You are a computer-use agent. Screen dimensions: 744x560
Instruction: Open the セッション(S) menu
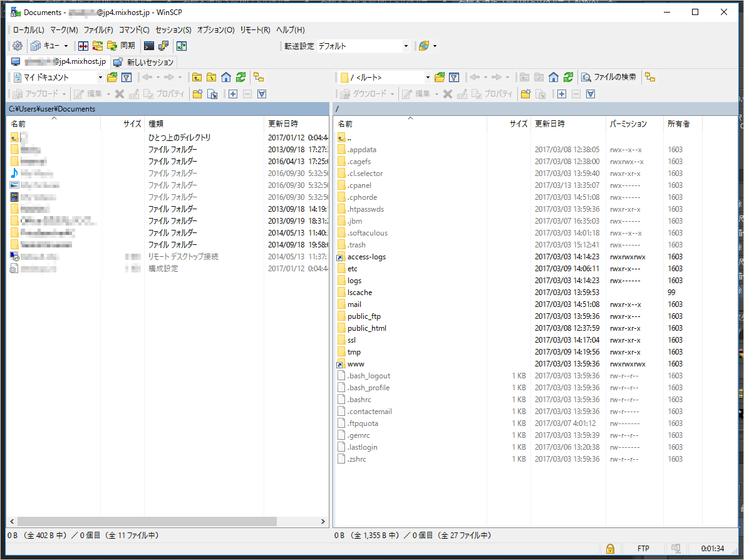point(173,30)
